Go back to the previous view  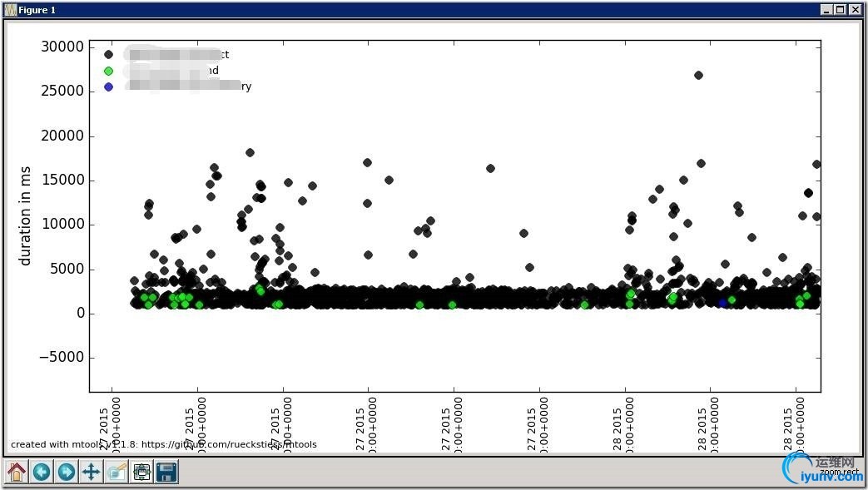pos(41,473)
